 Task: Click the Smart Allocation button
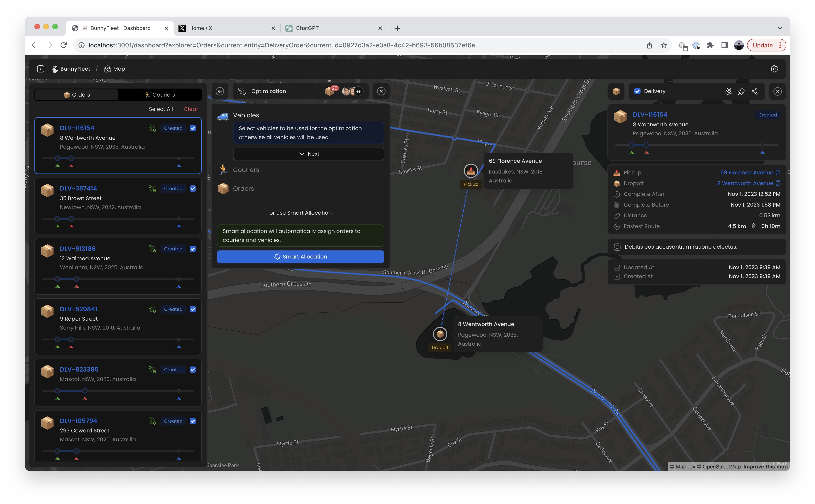pyautogui.click(x=300, y=257)
